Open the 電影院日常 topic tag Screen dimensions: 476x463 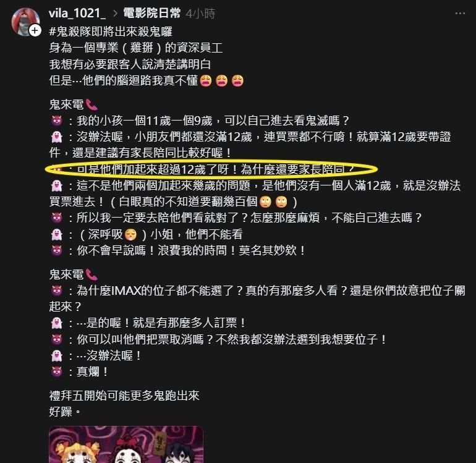(152, 13)
